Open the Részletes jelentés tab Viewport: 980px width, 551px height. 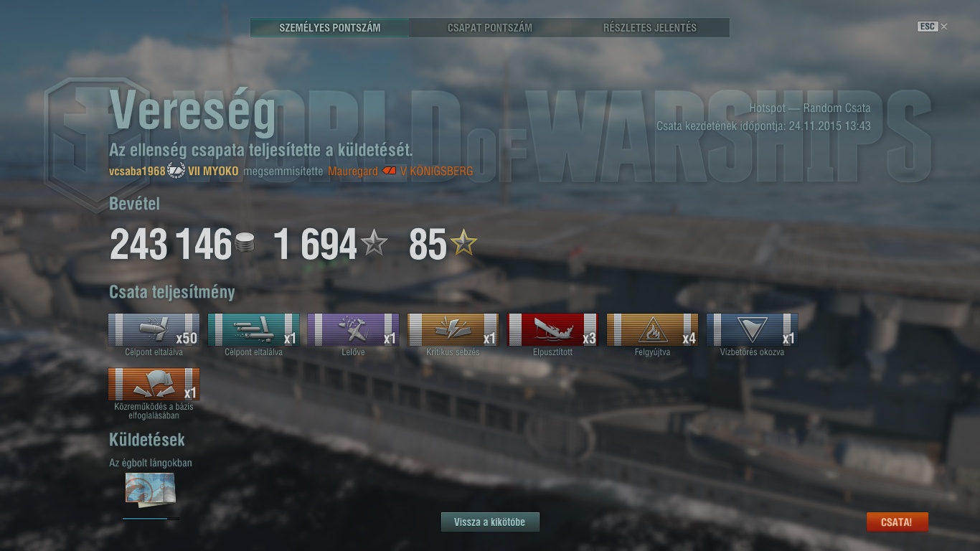coord(650,28)
